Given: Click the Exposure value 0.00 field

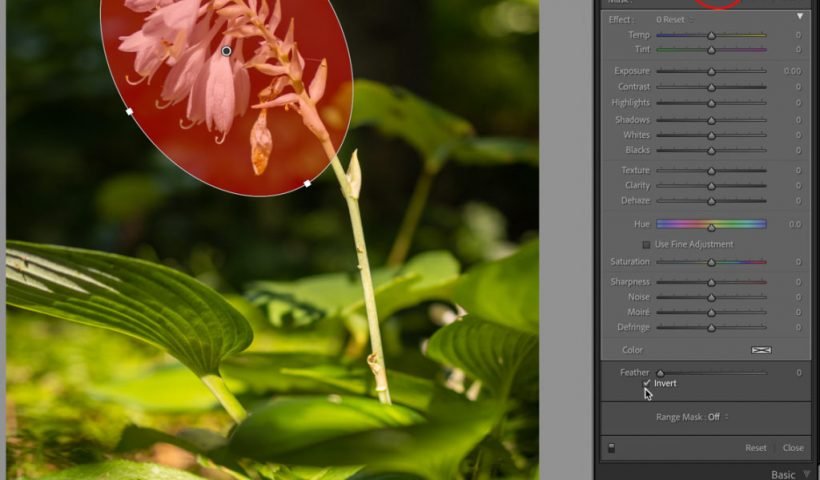Looking at the screenshot, I should (x=792, y=71).
